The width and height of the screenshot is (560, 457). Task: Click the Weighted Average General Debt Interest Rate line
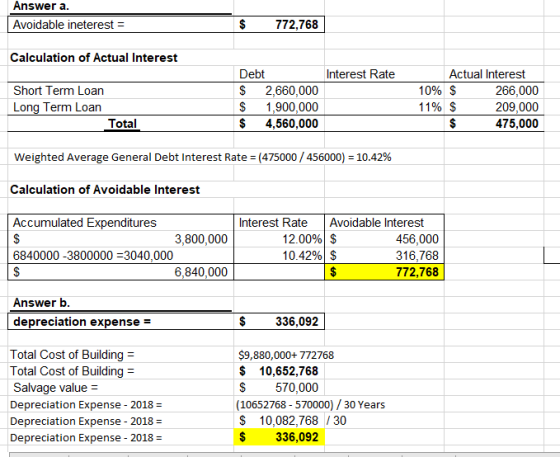[x=202, y=157]
